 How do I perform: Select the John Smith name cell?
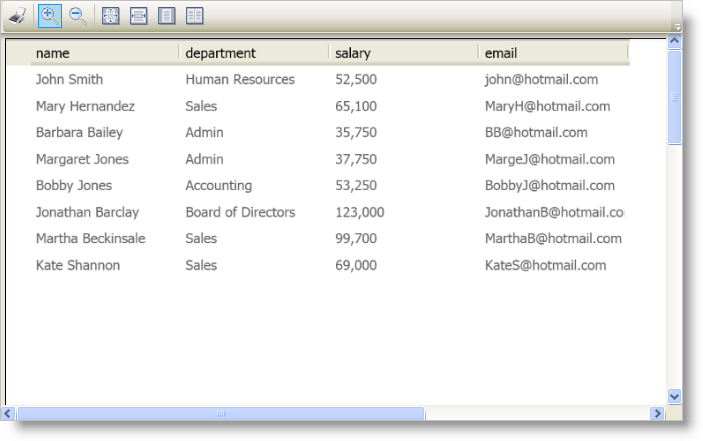click(69, 80)
